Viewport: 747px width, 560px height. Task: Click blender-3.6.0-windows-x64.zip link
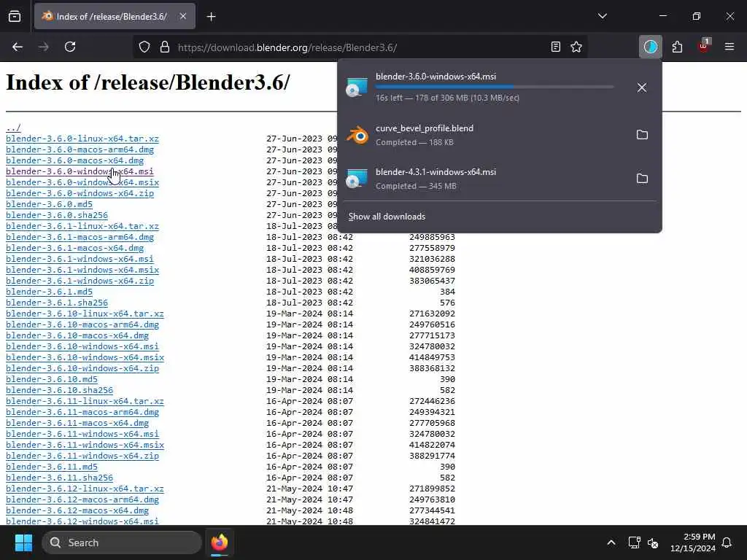[x=80, y=193]
